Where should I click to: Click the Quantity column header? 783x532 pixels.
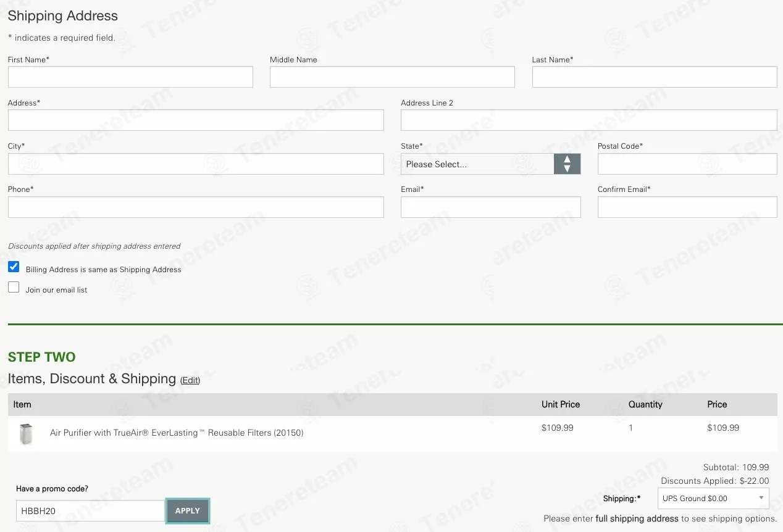pyautogui.click(x=645, y=404)
